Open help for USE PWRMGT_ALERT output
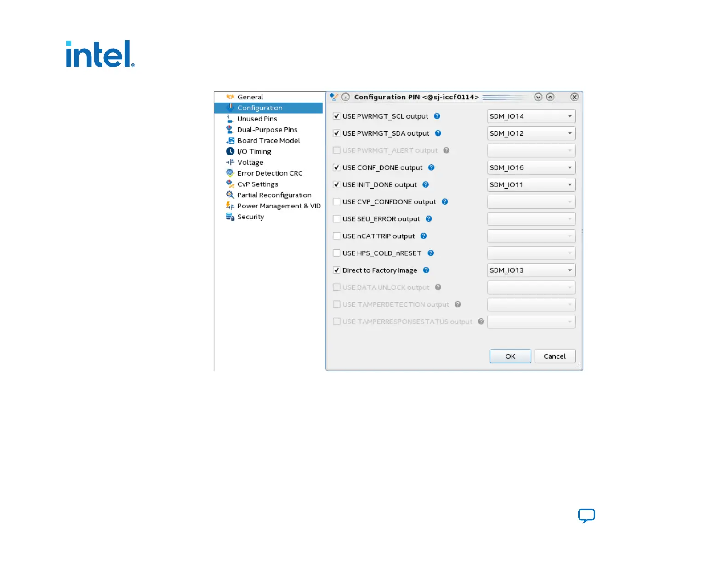 [x=446, y=150]
